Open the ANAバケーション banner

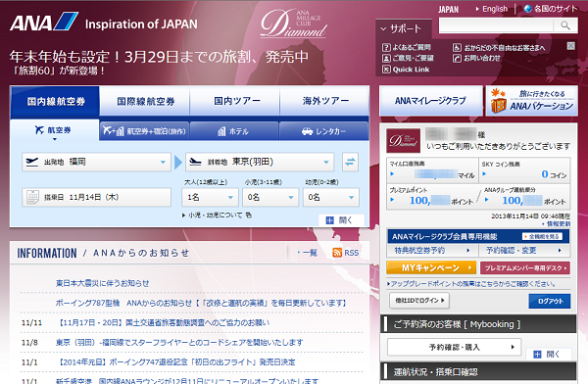click(x=531, y=101)
